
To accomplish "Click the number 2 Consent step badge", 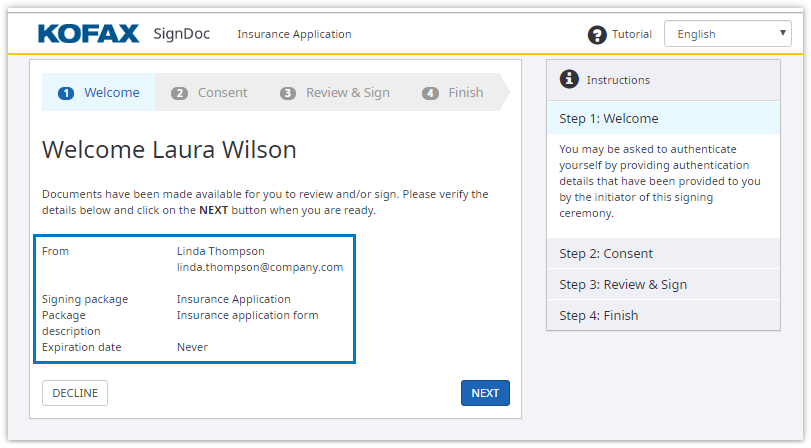I will tap(179, 93).
